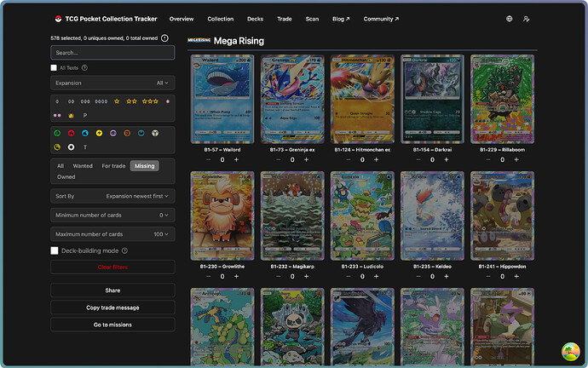This screenshot has width=588, height=368.
Task: Open the Blog external link
Action: (x=341, y=19)
